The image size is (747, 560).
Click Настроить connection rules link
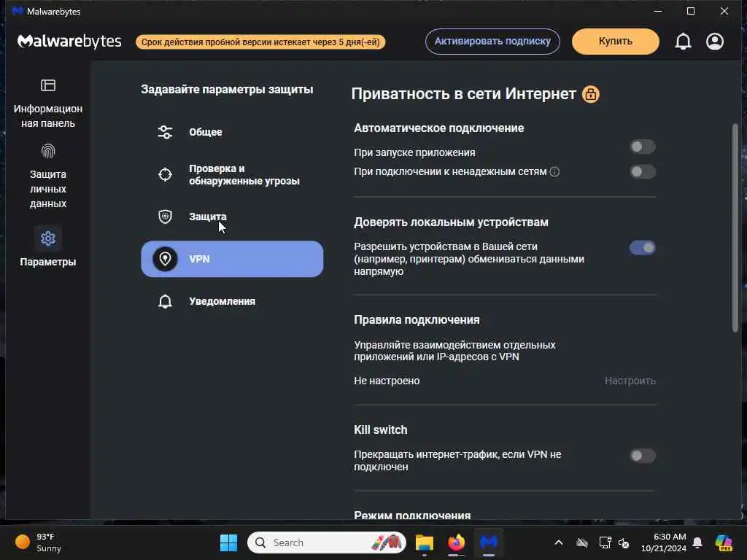click(630, 381)
